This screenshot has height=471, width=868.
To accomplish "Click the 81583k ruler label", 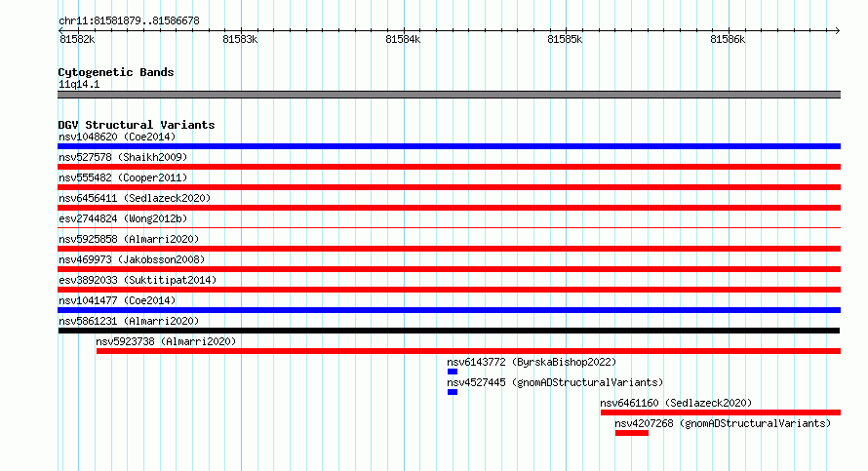I will [x=240, y=39].
